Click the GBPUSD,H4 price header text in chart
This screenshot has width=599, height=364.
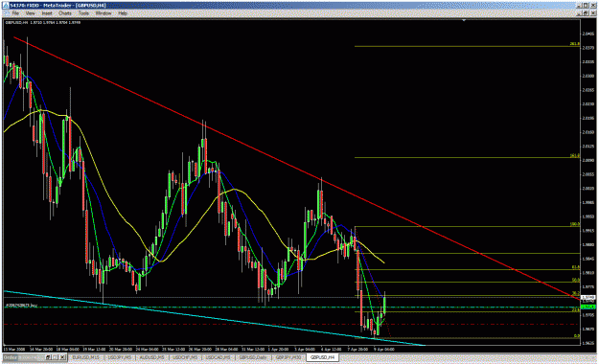pyautogui.click(x=42, y=23)
